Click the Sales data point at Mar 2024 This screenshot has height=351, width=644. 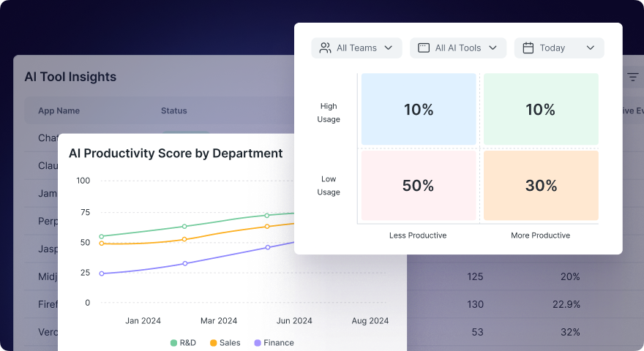[184, 239]
